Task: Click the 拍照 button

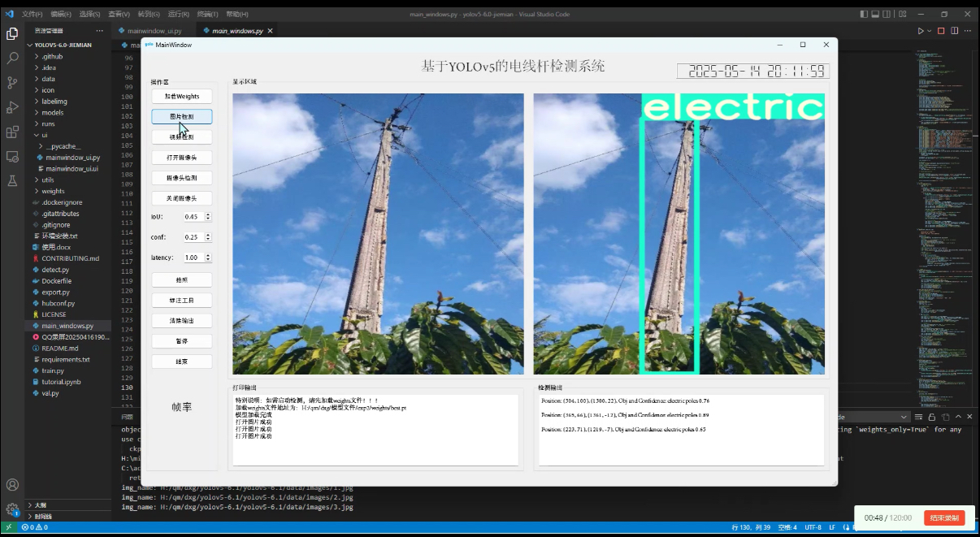Action: tap(182, 279)
